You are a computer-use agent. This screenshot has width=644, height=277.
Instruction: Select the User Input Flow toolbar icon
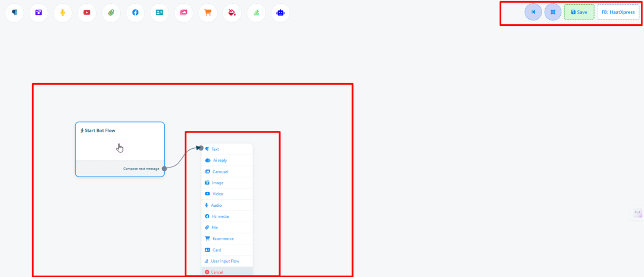pos(256,12)
